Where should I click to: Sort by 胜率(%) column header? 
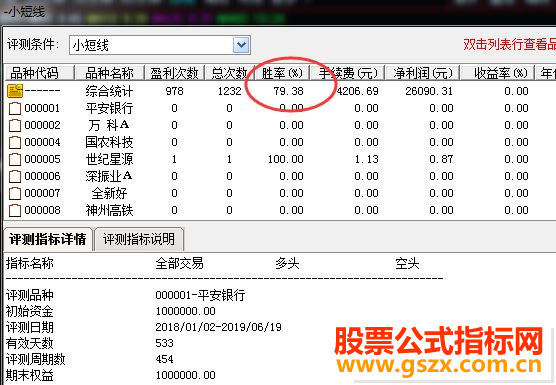282,73
